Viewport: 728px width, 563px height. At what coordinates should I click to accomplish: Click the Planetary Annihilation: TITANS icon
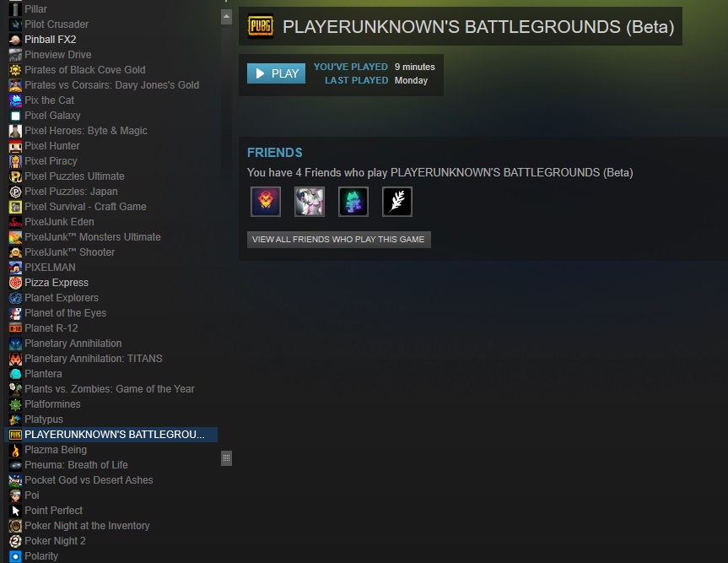coord(15,359)
